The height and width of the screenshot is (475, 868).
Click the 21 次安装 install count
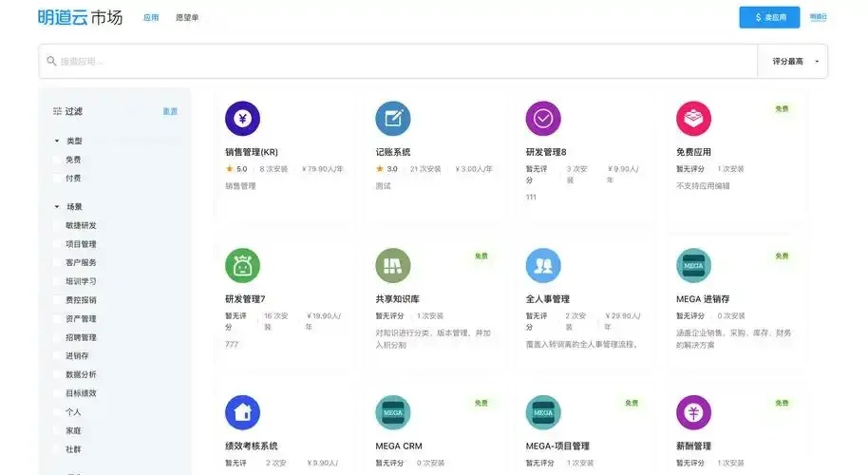click(x=425, y=169)
